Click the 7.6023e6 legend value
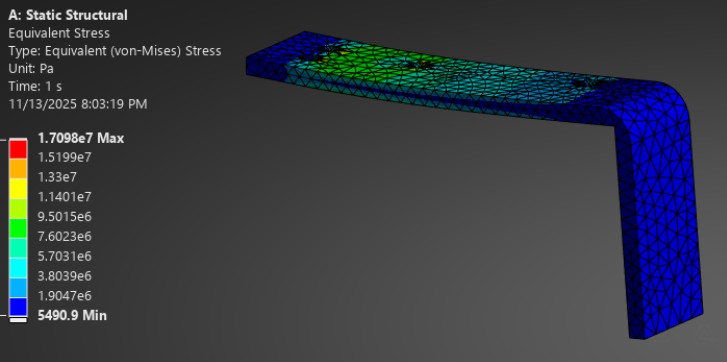 pyautogui.click(x=64, y=237)
